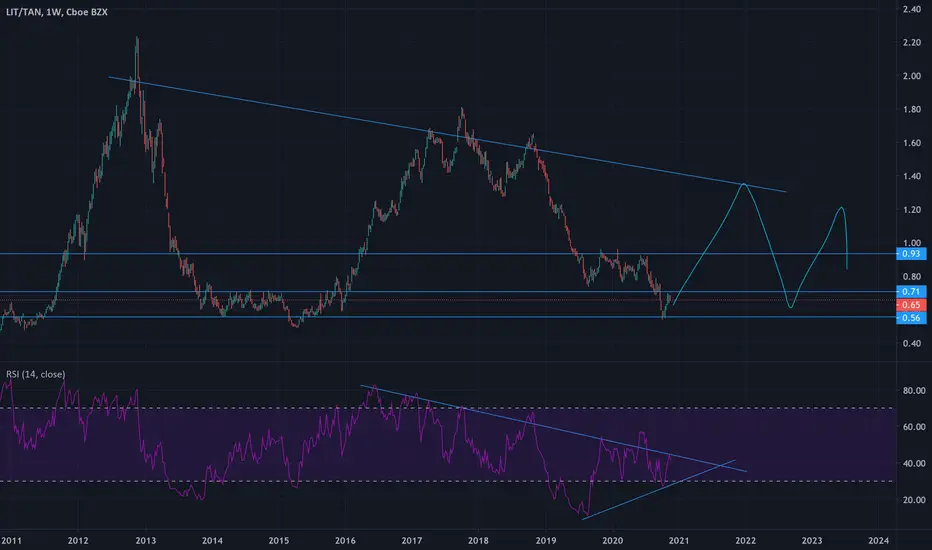932x550 pixels.
Task: Click the 1.00 price axis value
Action: coord(912,243)
